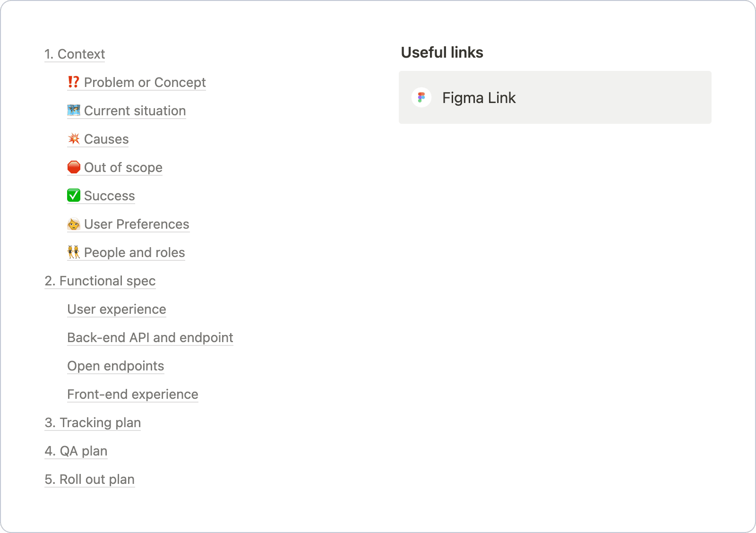Navigate to 2. Functional spec heading
Screen dimensions: 756x533
[100, 281]
